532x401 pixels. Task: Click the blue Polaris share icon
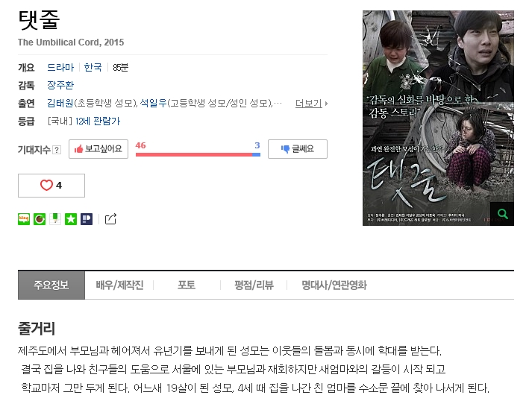pyautogui.click(x=87, y=219)
